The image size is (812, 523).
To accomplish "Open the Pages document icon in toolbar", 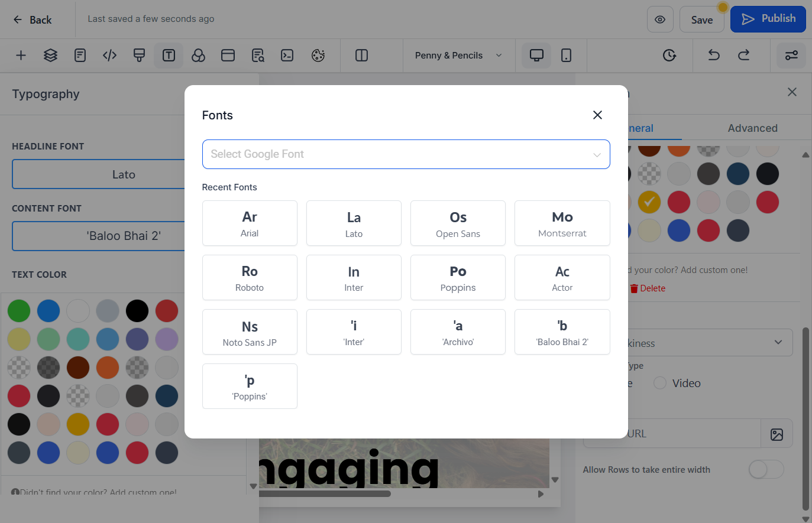I will click(x=80, y=56).
